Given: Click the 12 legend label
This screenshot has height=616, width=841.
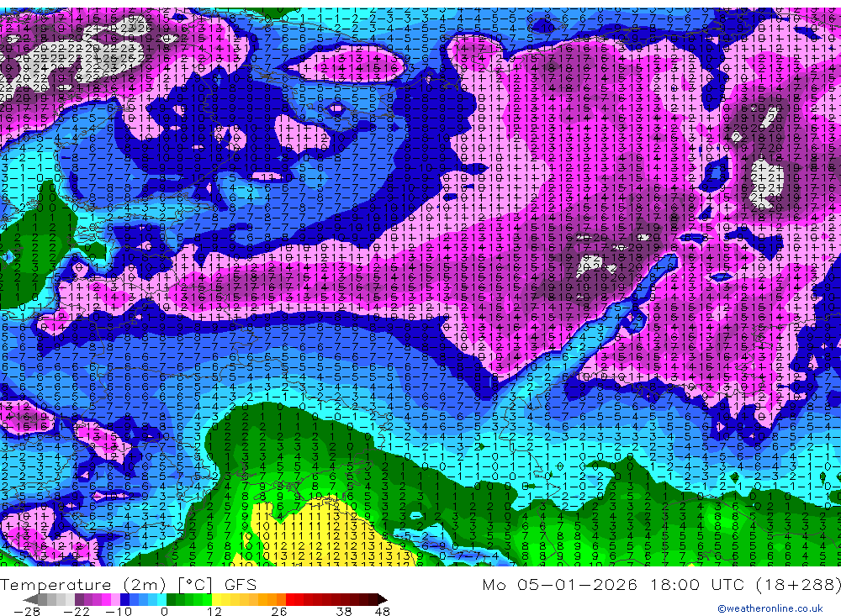Looking at the screenshot, I should click(x=214, y=611).
